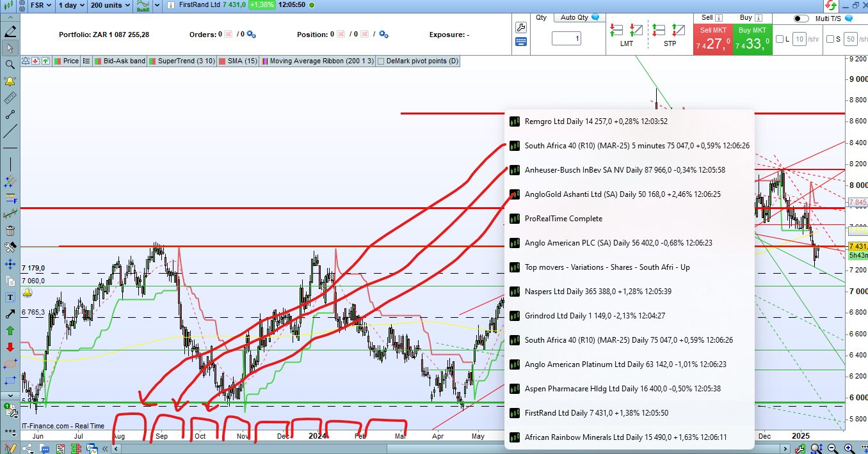Select the cursor pointer tool

click(x=10, y=48)
